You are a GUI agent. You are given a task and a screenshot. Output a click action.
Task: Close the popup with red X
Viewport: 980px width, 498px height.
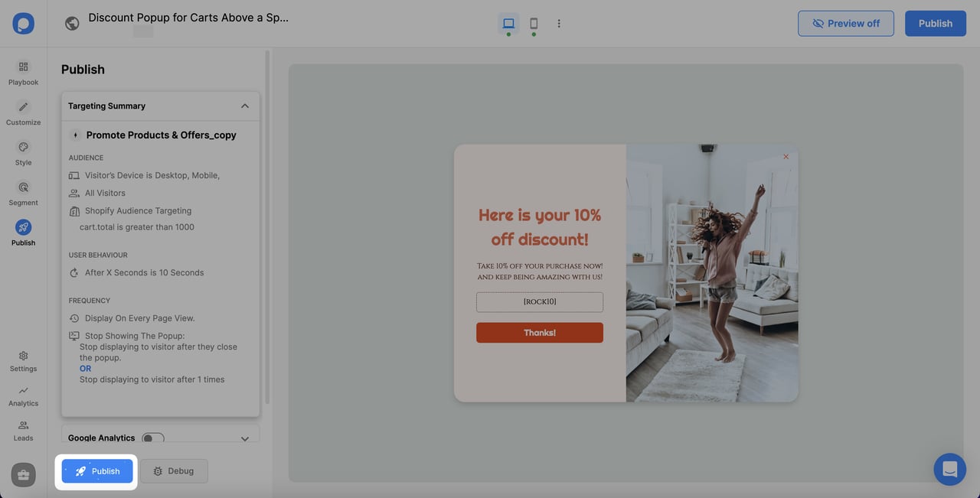click(x=786, y=157)
